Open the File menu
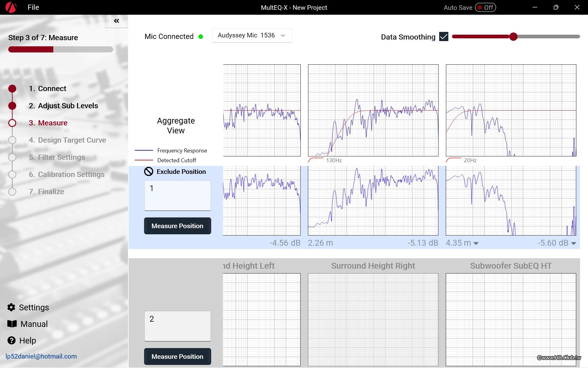The height and width of the screenshot is (368, 588). click(x=33, y=7)
